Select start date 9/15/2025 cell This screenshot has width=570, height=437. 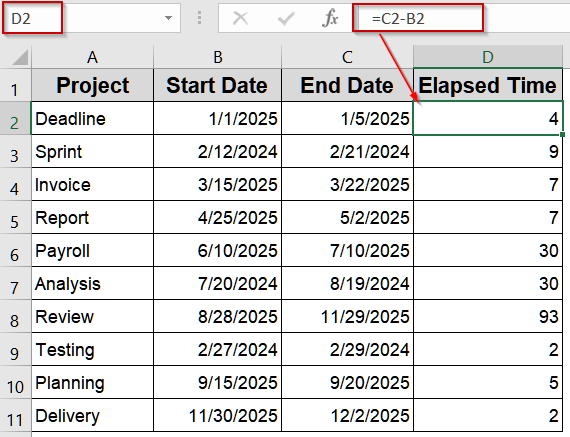pyautogui.click(x=217, y=382)
